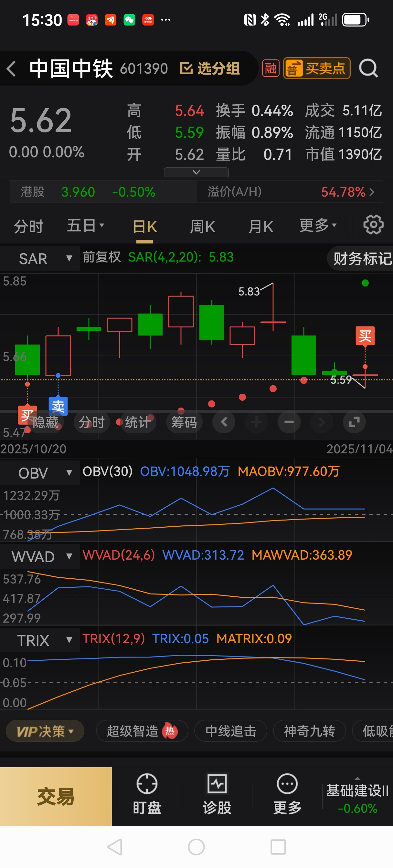
Task: Select the 超级智造 strategy chip
Action: [142, 731]
